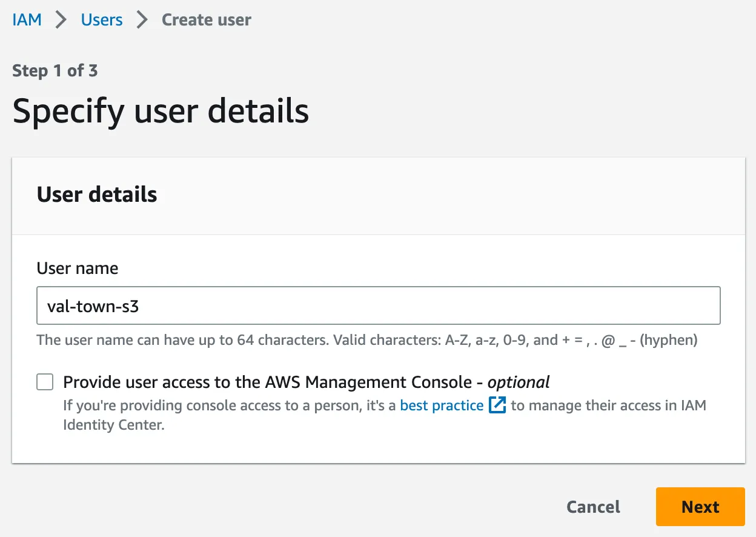This screenshot has height=537, width=756.
Task: Click the chevron between IAM and Users
Action: [x=61, y=20]
